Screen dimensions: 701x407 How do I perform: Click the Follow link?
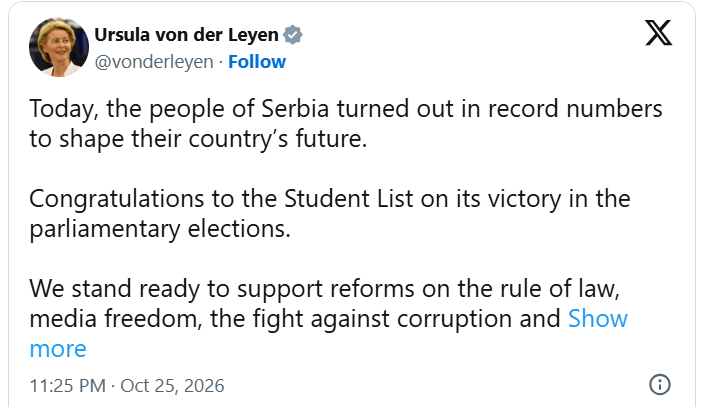(257, 62)
